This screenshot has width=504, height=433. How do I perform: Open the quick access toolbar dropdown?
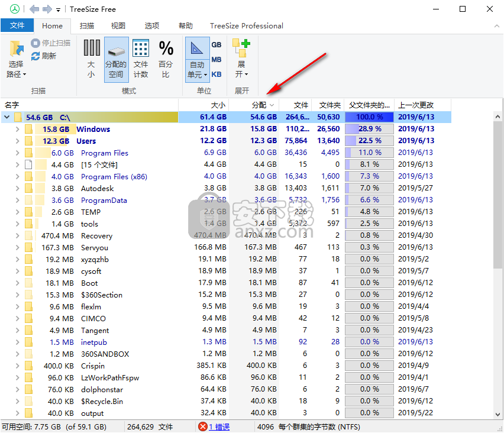coord(58,9)
